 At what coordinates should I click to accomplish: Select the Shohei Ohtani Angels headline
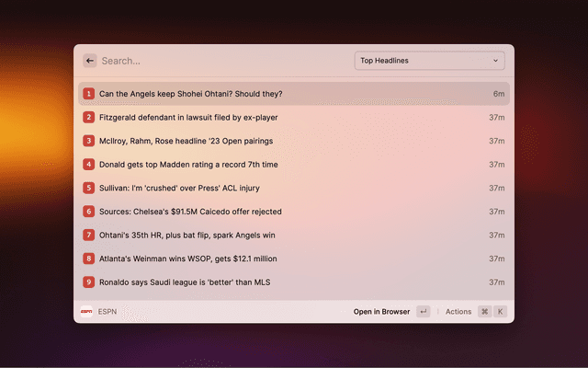click(191, 94)
